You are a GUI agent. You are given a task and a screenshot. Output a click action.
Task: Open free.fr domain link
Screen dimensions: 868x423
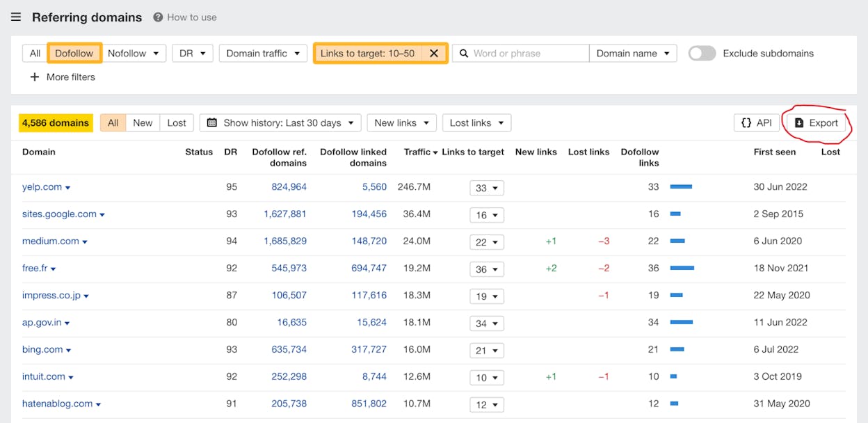[35, 269]
